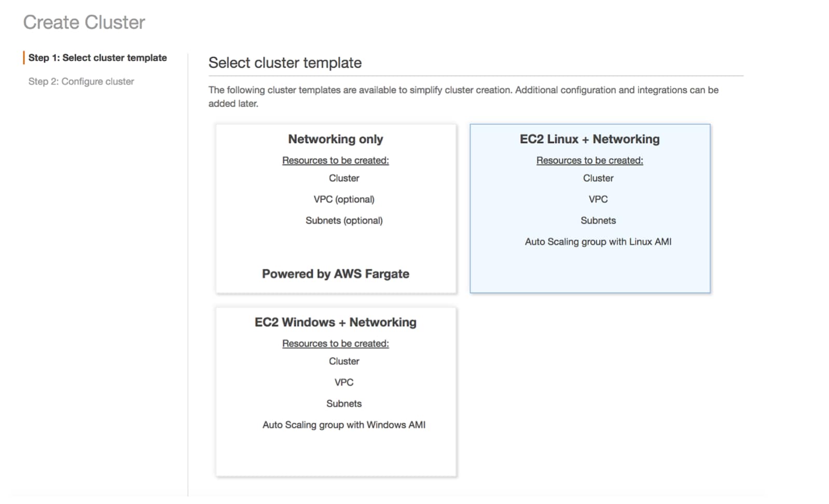Click Resources to be created in EC2 Windows card
This screenshot has width=829, height=504.
(335, 343)
